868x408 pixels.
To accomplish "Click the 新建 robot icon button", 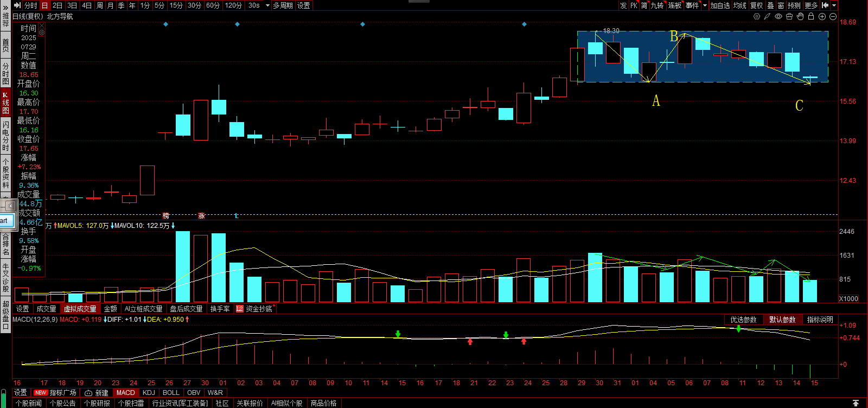I will [97, 393].
